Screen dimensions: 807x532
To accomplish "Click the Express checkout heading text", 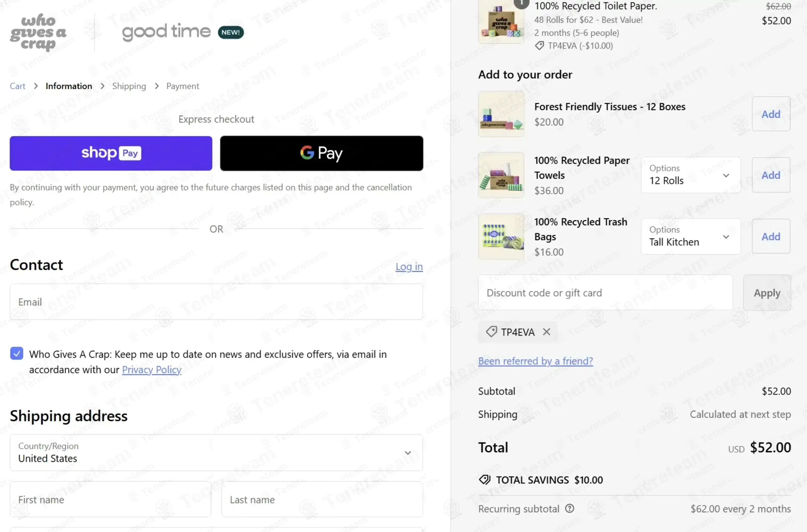I will pos(216,119).
